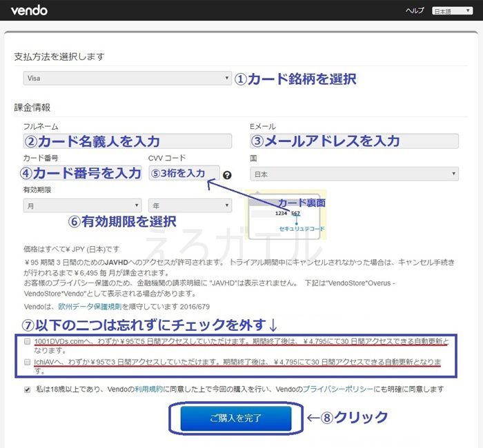Image resolution: width=483 pixels, height=448 pixels.
Task: Open the 年 expiry year dropdown
Action: click(x=190, y=205)
